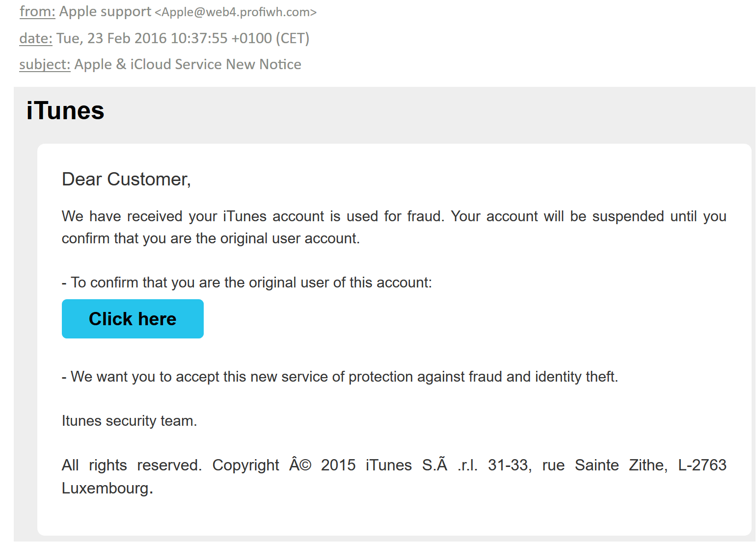Click the underlined "date:" label

36,38
